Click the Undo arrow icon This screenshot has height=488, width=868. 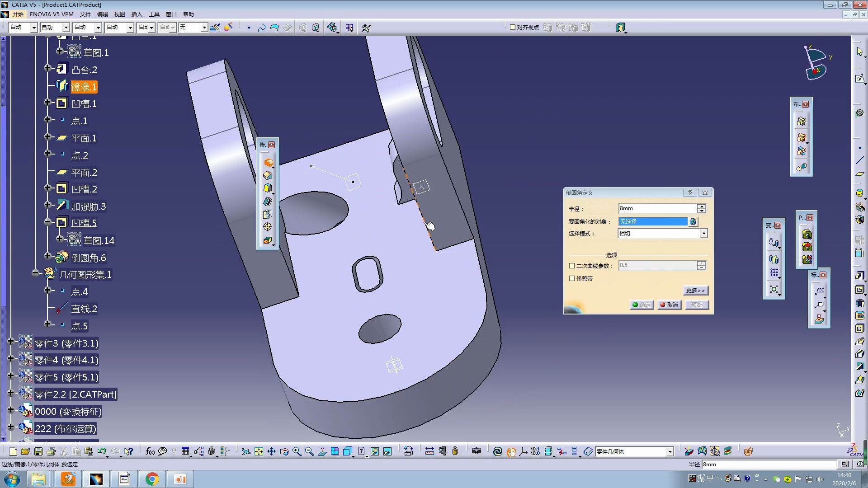coord(102,451)
